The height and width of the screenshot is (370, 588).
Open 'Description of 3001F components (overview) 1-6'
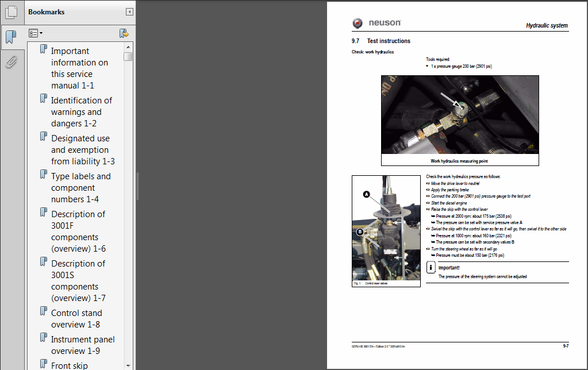click(x=78, y=232)
